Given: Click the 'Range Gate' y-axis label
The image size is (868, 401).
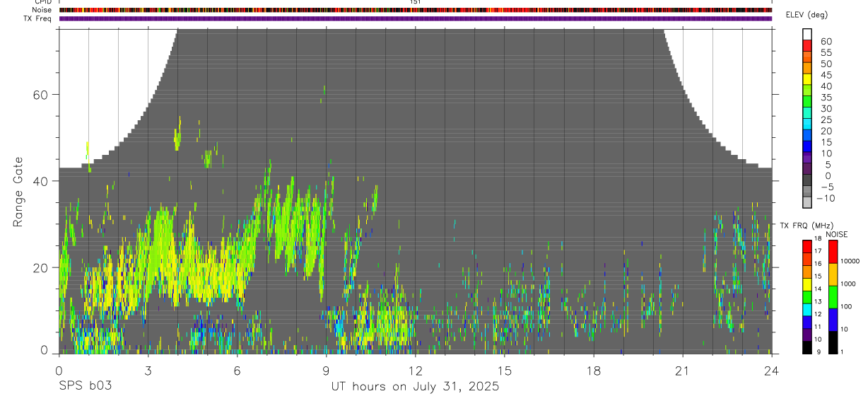Looking at the screenshot, I should [18, 192].
